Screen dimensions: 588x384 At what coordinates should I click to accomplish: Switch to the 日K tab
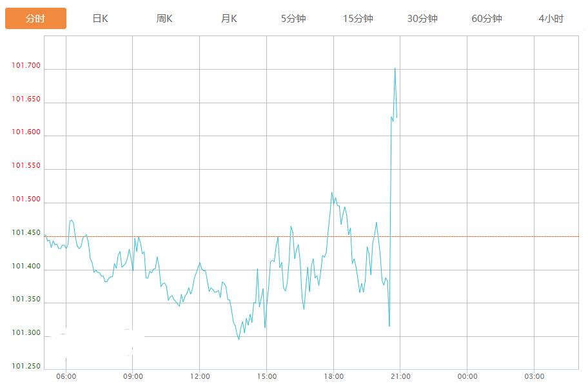[x=100, y=19]
